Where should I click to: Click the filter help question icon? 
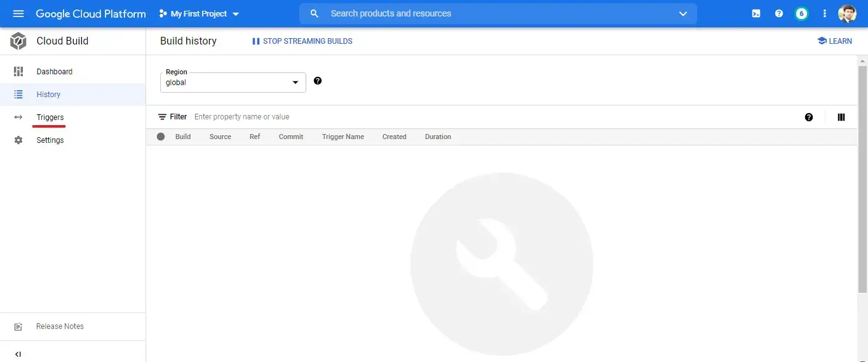pyautogui.click(x=809, y=117)
